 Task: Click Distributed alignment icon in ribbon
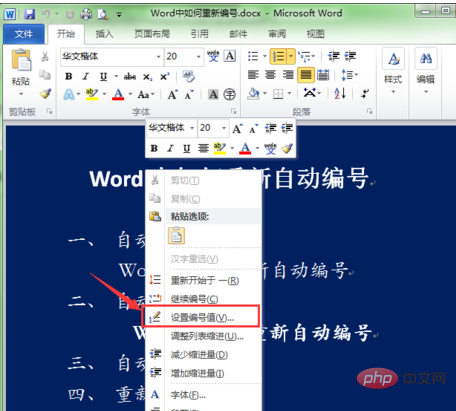(x=323, y=75)
